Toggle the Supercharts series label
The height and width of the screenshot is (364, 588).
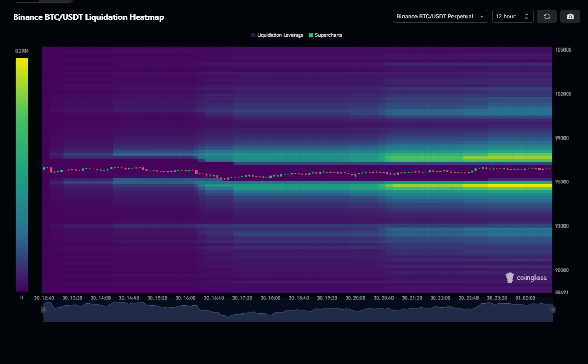tap(328, 35)
